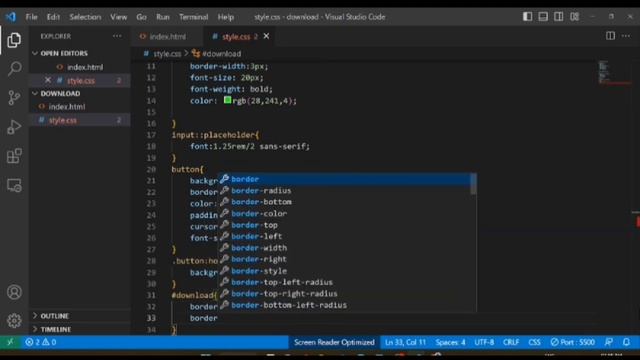Viewport: 640px width, 360px height.
Task: Change end of line sequence CRLF
Action: click(511, 342)
